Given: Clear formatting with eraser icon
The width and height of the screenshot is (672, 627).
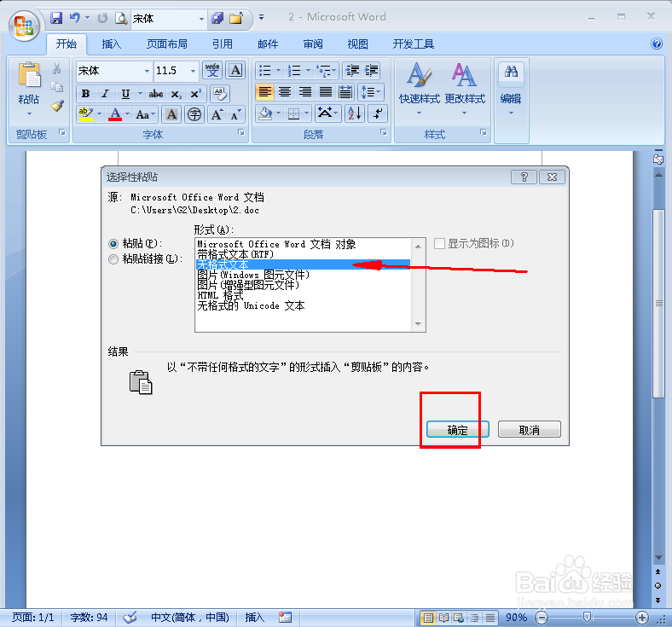Looking at the screenshot, I should click(x=220, y=94).
